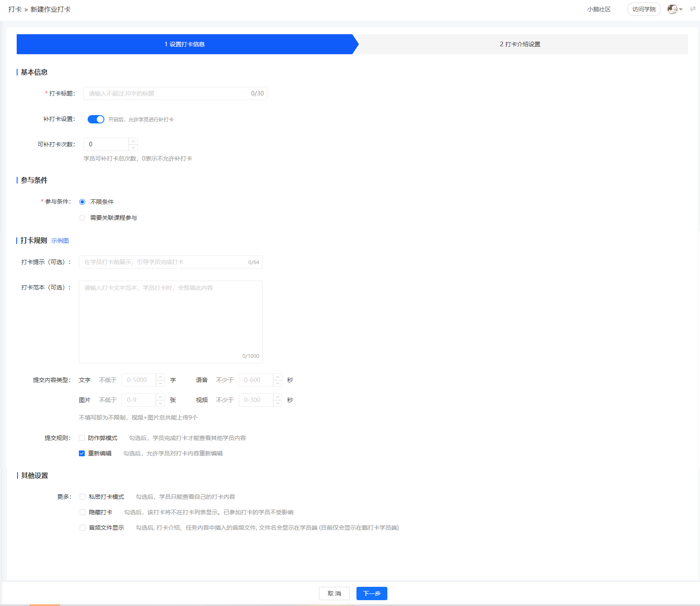Increase the 语音 minimum seconds stepper

point(278,377)
